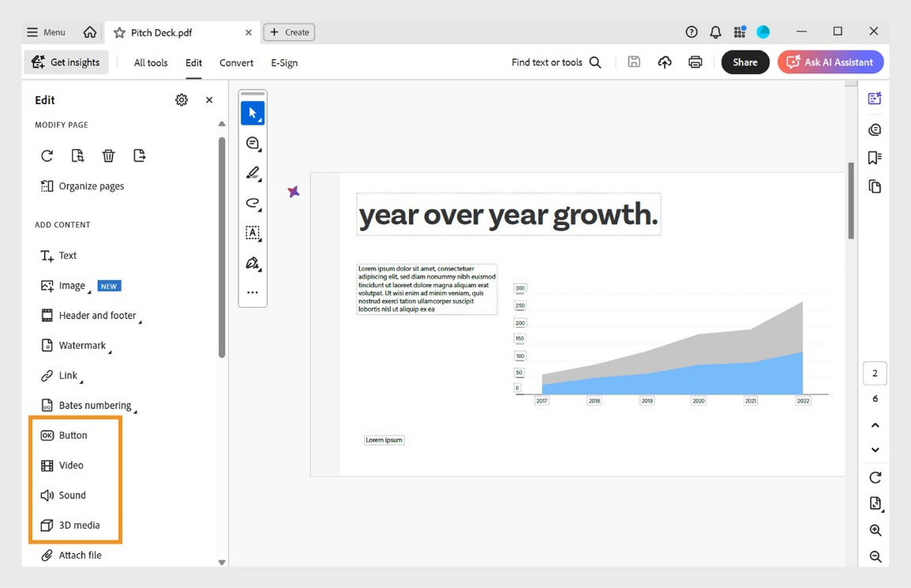Screen dimensions: 911x588
Task: Choose the highlighter pen tool
Action: pos(253,173)
